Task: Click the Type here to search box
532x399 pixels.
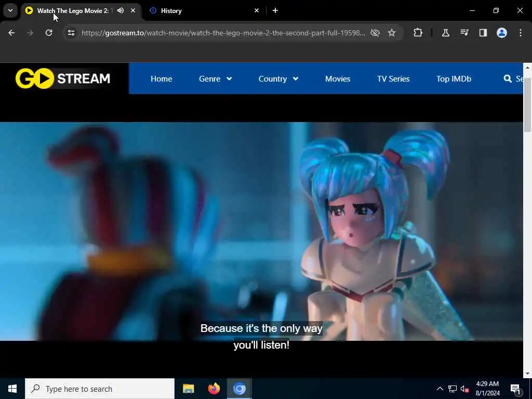Action: click(100, 389)
